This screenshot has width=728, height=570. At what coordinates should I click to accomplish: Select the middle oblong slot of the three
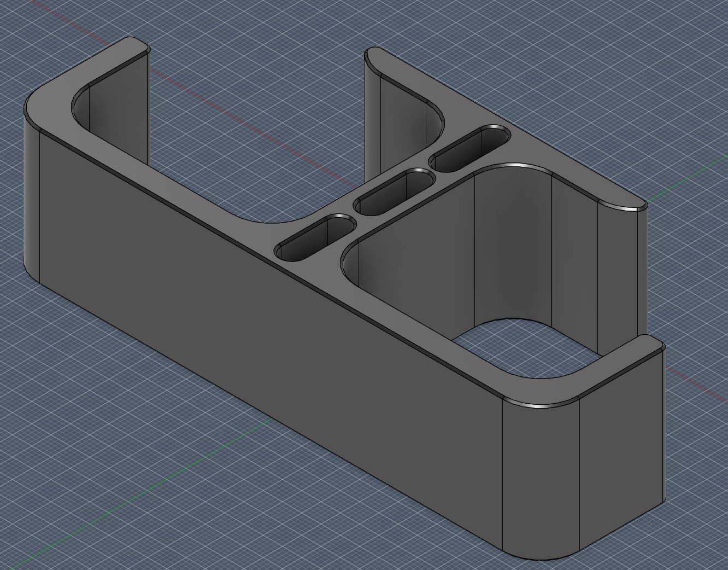pos(394,192)
